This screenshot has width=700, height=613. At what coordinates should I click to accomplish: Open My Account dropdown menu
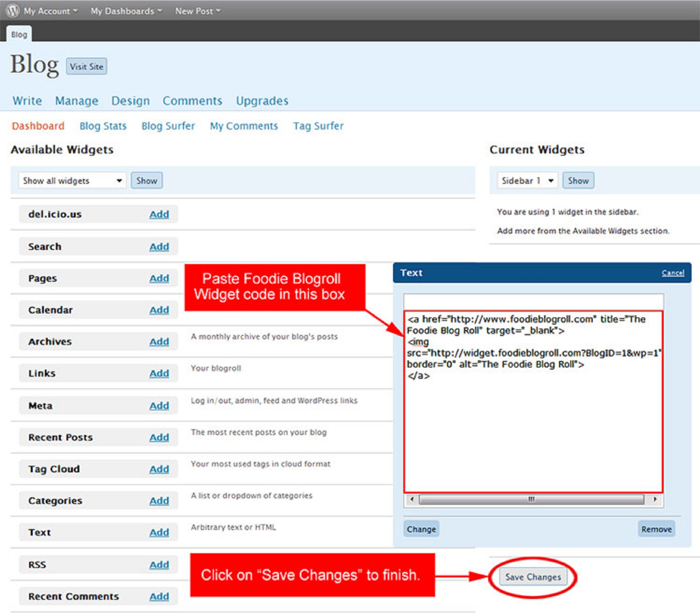click(50, 11)
